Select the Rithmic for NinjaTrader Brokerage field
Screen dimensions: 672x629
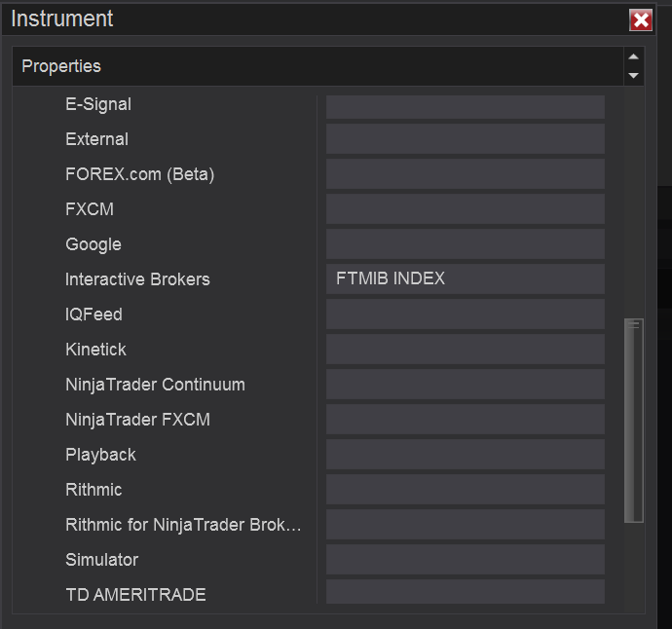(x=465, y=525)
